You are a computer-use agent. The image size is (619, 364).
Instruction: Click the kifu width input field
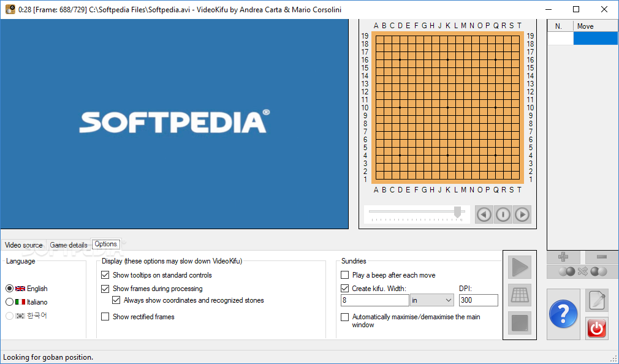[x=374, y=300]
